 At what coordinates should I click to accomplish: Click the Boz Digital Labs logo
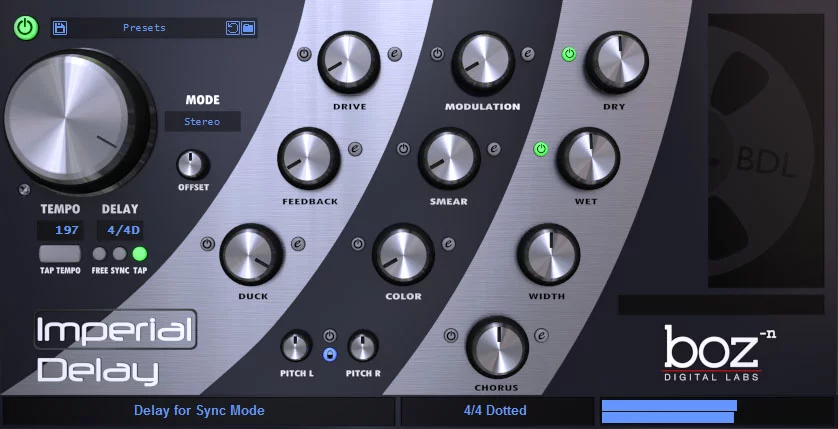tap(717, 354)
